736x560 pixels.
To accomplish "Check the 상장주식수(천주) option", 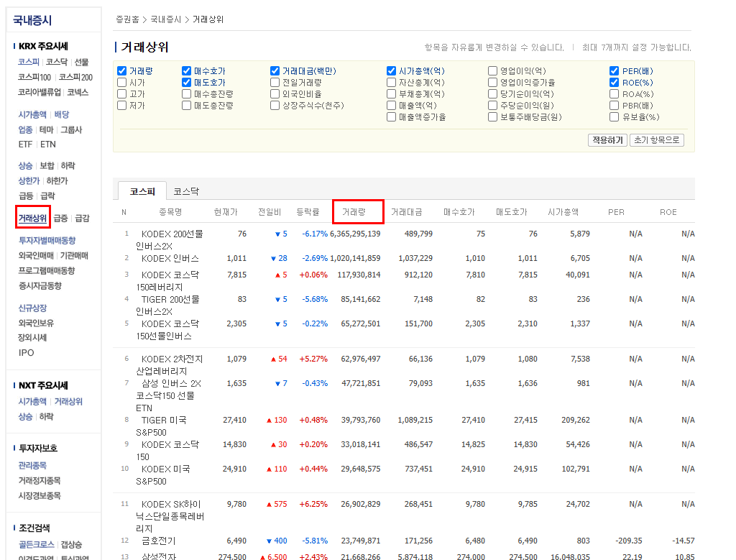I will pos(275,106).
